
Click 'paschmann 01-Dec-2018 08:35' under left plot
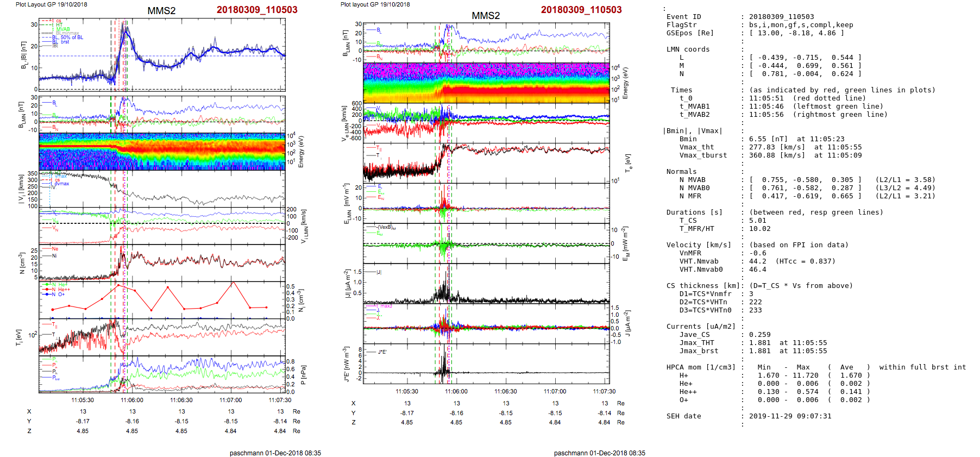[275, 453]
